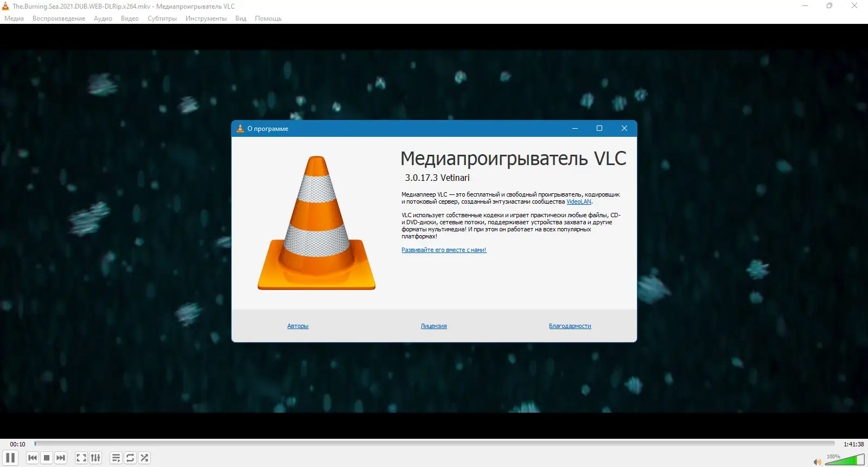
Task: Open the Воспроизведение menu
Action: coord(59,18)
